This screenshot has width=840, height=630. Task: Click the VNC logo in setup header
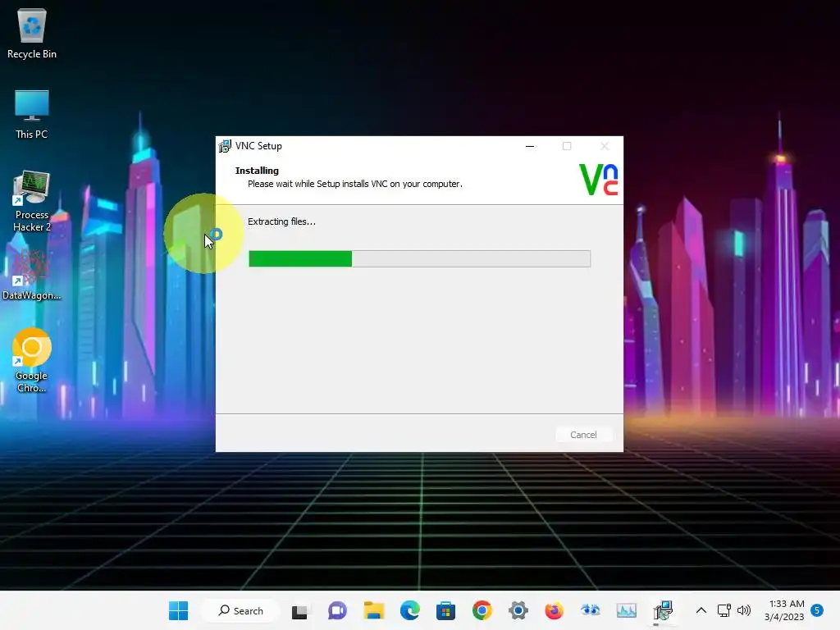598,180
